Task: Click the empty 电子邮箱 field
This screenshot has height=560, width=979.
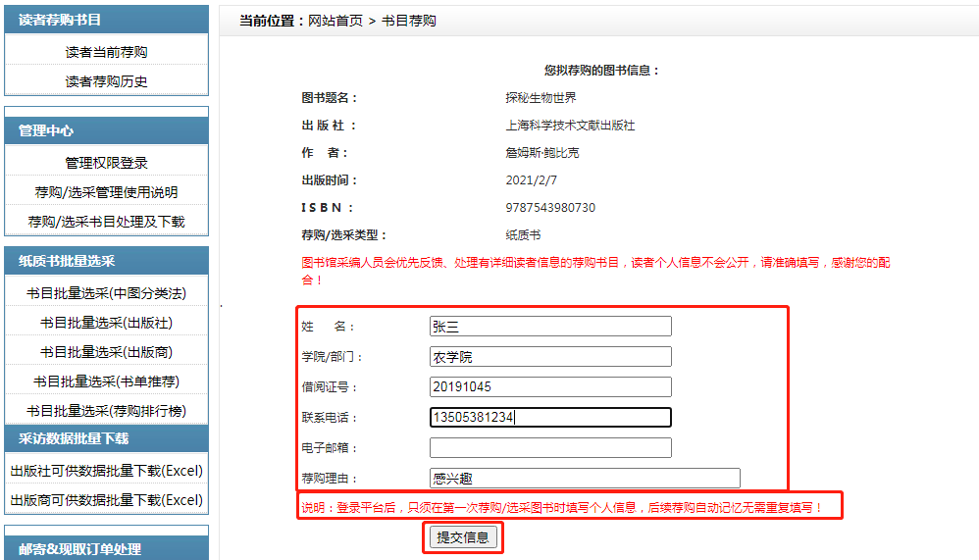Action: tap(549, 448)
